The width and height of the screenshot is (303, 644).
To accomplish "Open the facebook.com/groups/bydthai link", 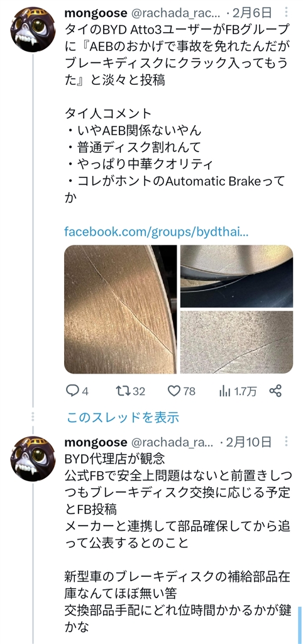I will coord(157,232).
